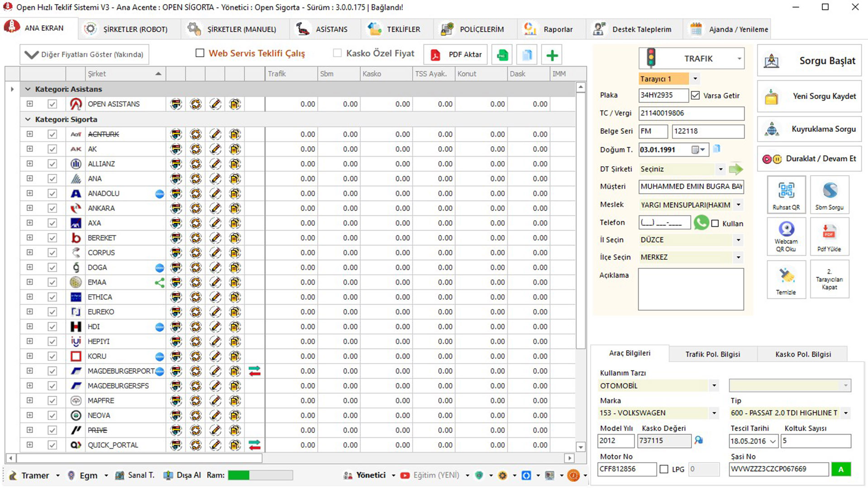Toggle the LPG checkbox
The height and width of the screenshot is (488, 868).
(x=664, y=469)
